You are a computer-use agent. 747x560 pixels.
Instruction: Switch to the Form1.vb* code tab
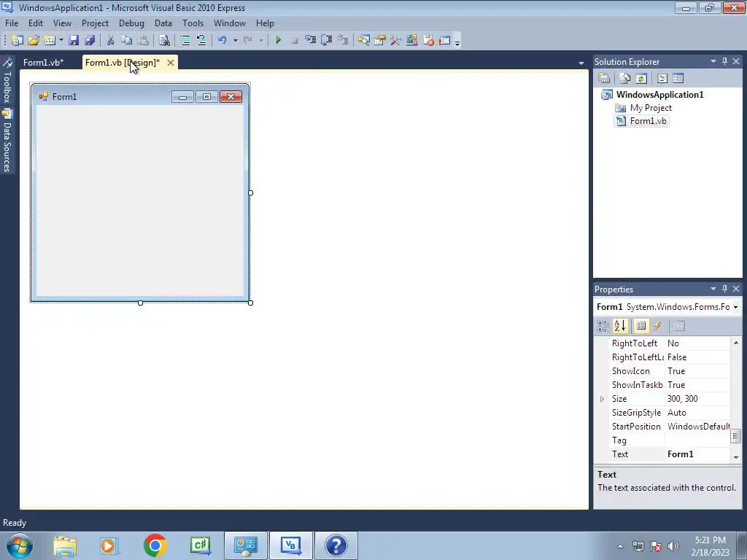coord(43,63)
